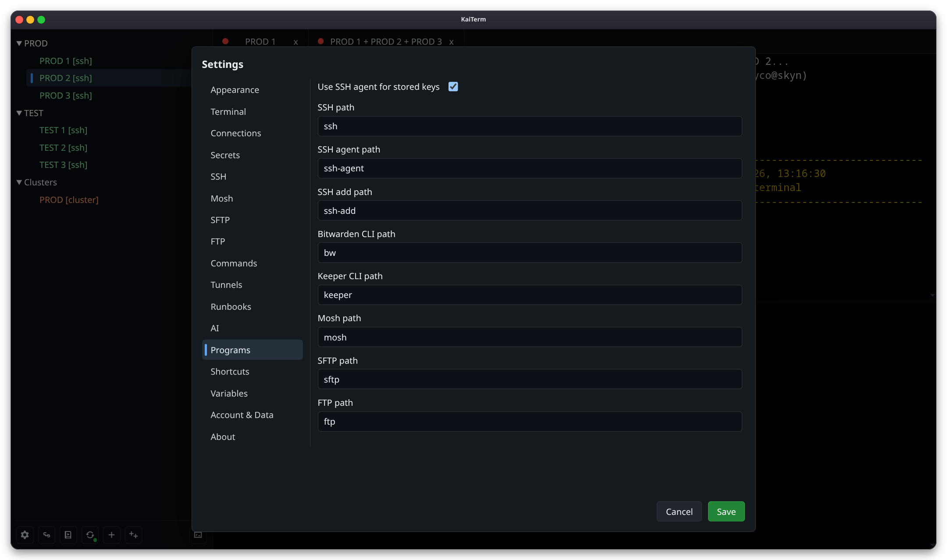Image resolution: width=947 pixels, height=560 pixels.
Task: Click the FTP path input field
Action: (530, 422)
